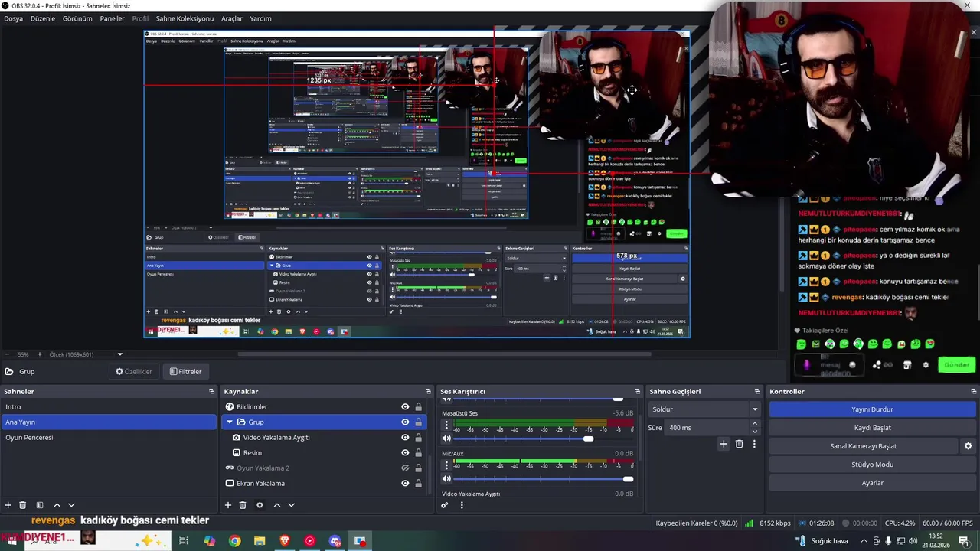Move source down with the Kaynaklar down arrow
Viewport: 980px width, 551px height.
(x=291, y=505)
